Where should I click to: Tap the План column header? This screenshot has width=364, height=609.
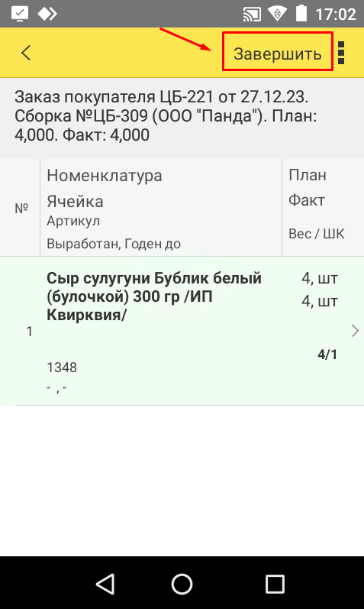pos(308,175)
